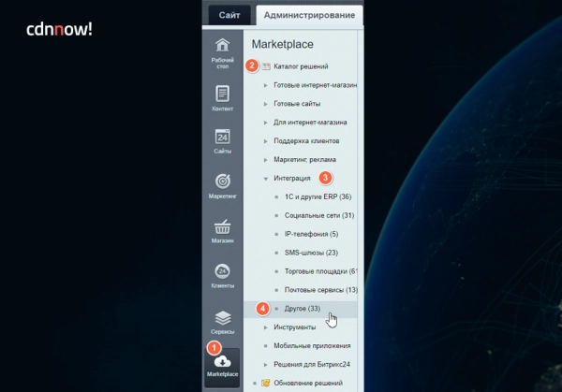Expand the Решения для Битрикс24 arrow
562x392 pixels.
tap(266, 365)
